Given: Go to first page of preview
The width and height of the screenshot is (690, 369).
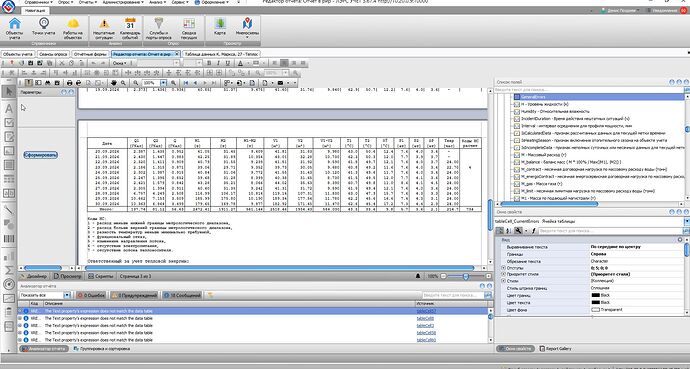Looking at the screenshot, I should [x=186, y=83].
